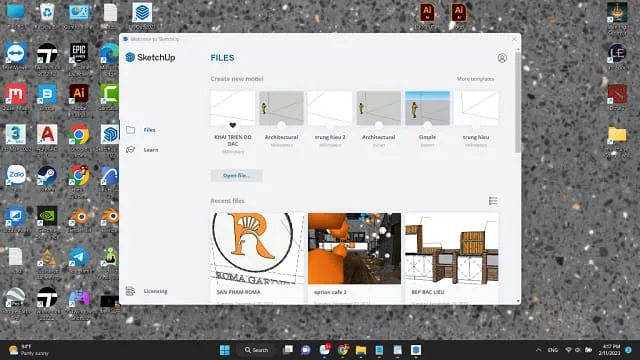Switch to SketchUp in the taskbar
Screen dimensions: 640x360
416,350
